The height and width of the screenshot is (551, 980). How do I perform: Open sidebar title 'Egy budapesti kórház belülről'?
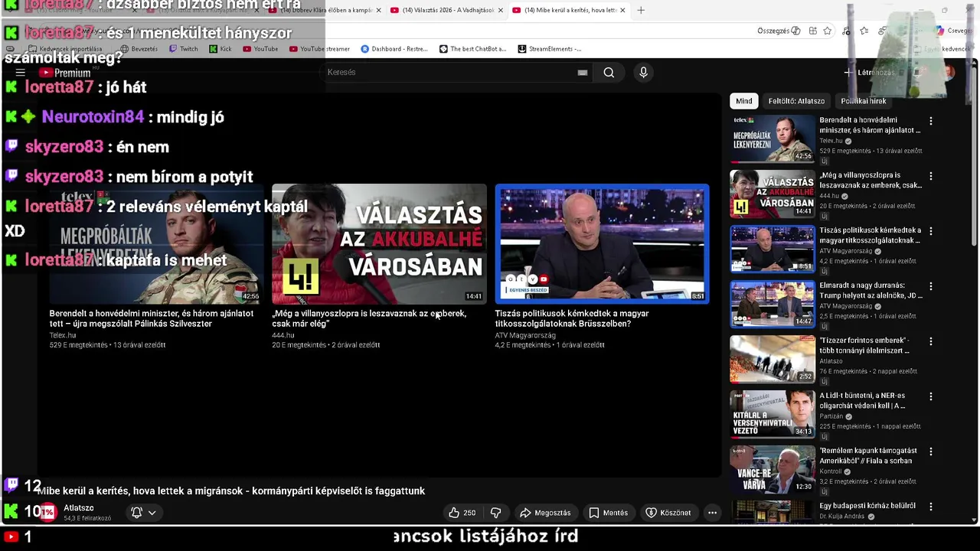(x=867, y=506)
